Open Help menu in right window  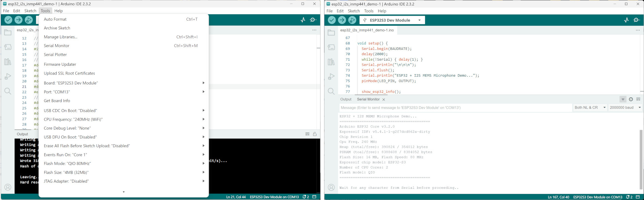click(382, 11)
